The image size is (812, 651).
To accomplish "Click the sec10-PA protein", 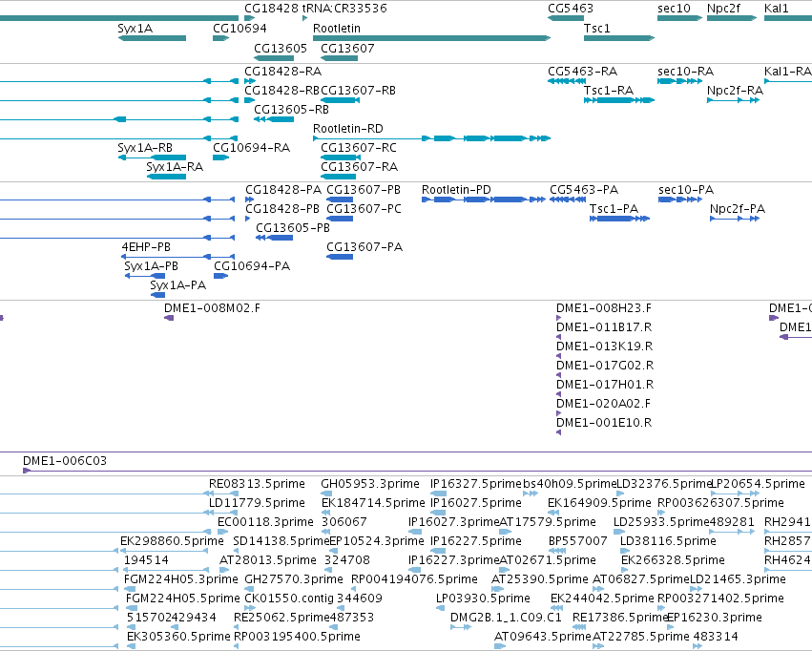I will pos(680,199).
